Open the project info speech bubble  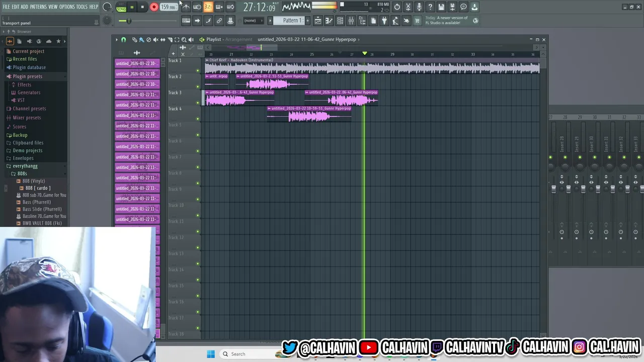(463, 7)
